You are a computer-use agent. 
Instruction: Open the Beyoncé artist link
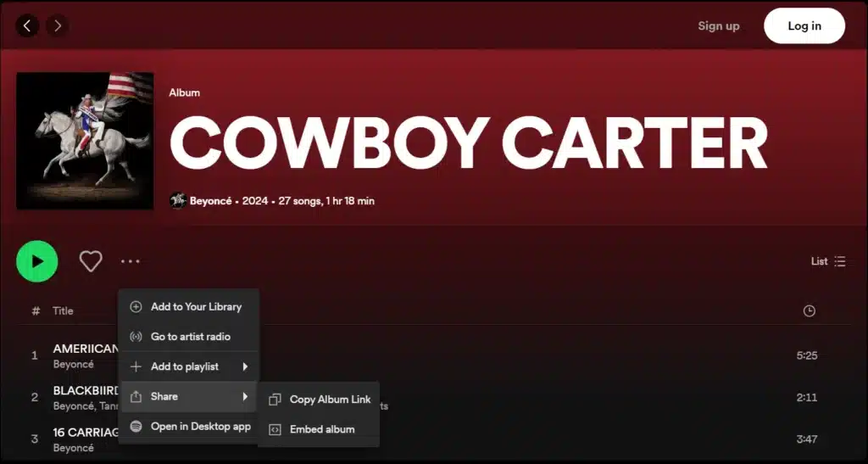click(211, 201)
